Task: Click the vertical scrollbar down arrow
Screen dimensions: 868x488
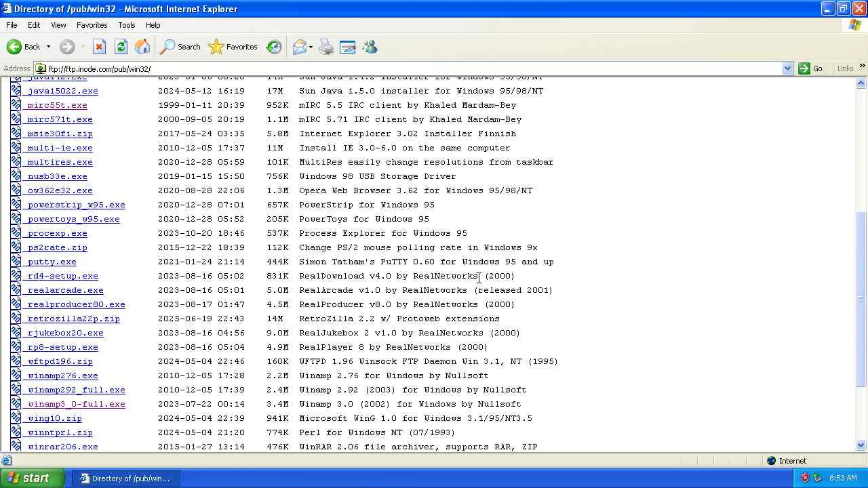Action: [861, 445]
